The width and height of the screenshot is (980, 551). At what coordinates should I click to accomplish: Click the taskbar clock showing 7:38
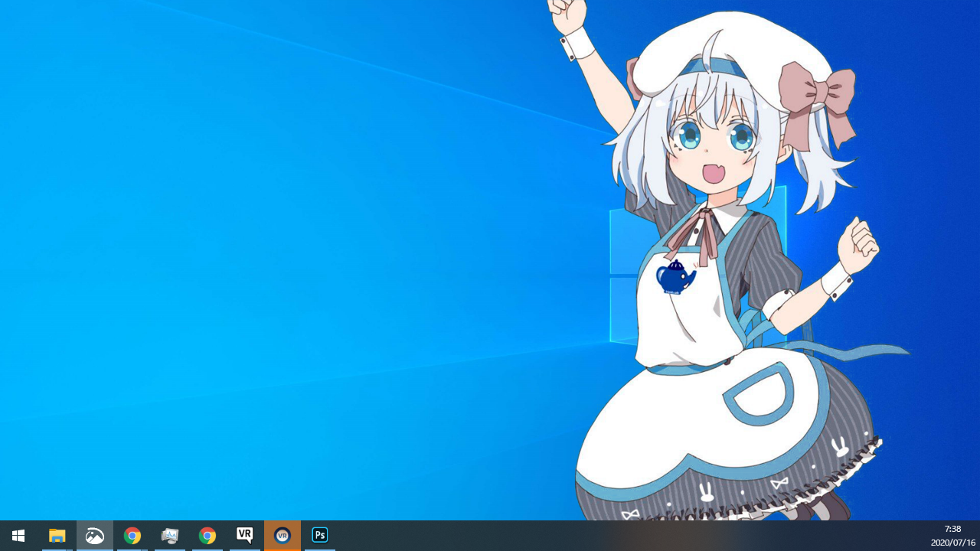pos(952,529)
